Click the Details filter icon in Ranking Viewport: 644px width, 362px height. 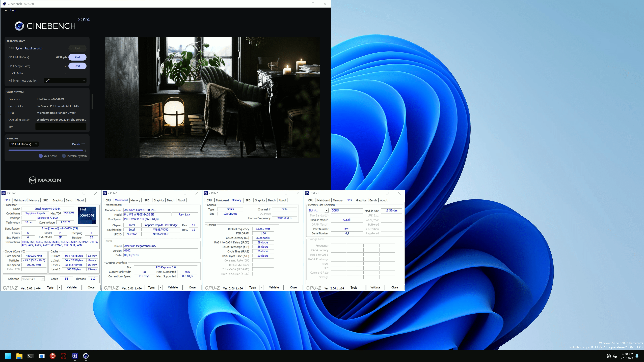(x=84, y=144)
